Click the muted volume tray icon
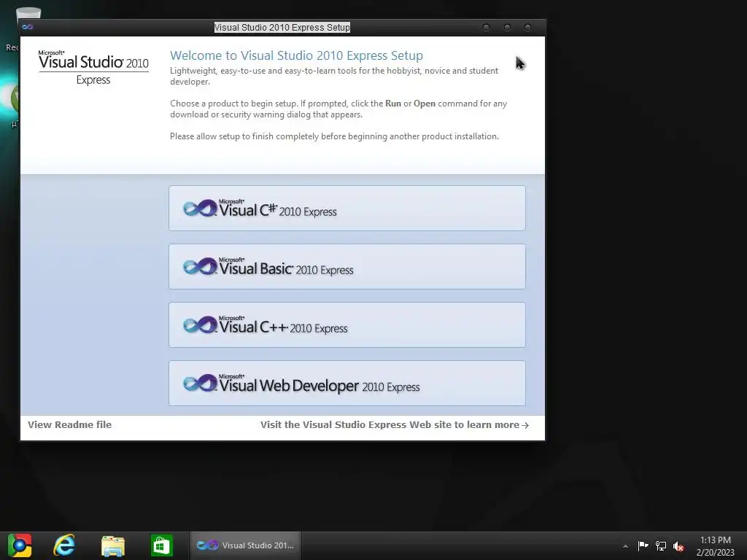The image size is (747, 560). tap(678, 546)
